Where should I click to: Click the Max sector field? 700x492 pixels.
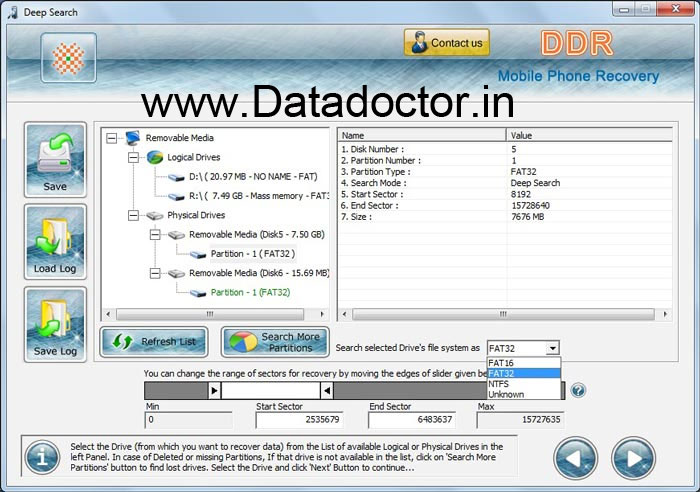pos(520,420)
